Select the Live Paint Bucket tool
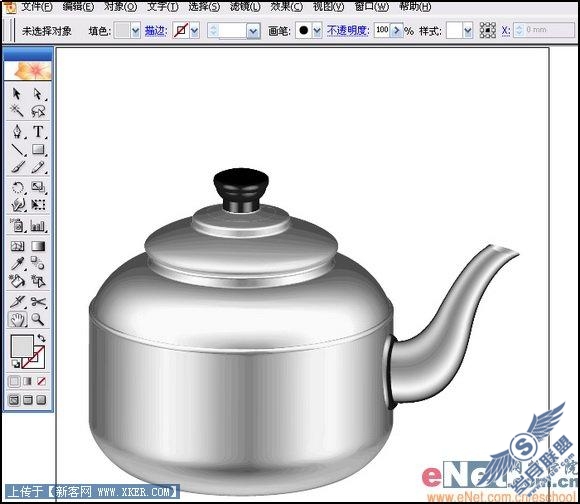Image resolution: width=580 pixels, height=504 pixels. click(x=17, y=281)
